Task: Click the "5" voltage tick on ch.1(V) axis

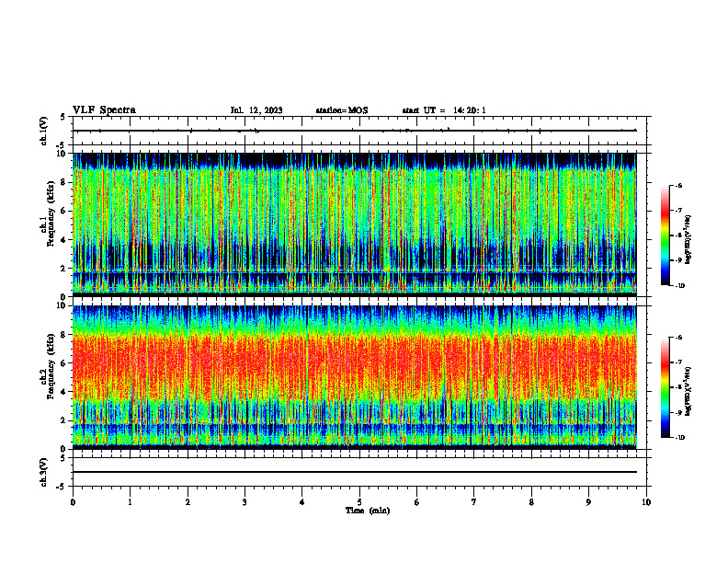Action: (x=63, y=117)
